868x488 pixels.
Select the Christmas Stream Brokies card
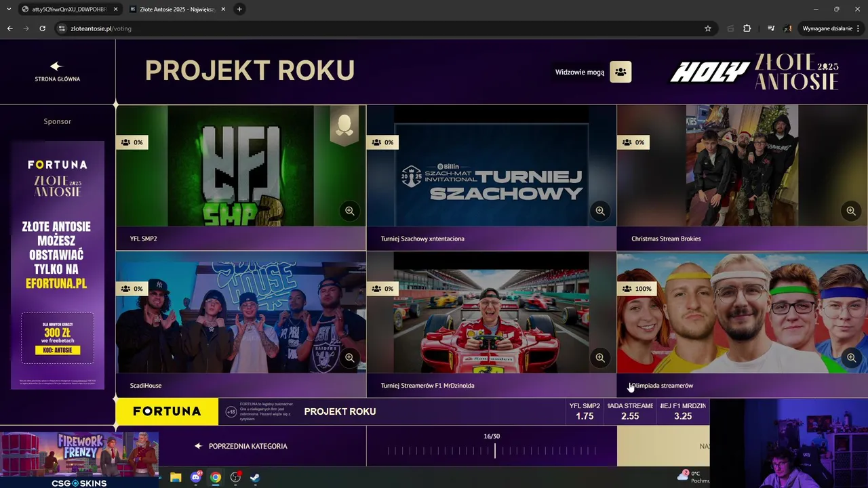click(742, 178)
